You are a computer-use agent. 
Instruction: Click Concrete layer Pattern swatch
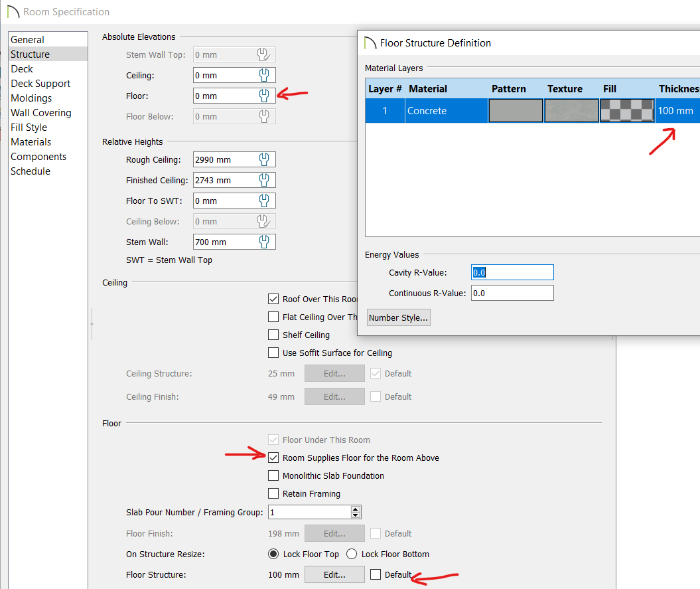516,110
